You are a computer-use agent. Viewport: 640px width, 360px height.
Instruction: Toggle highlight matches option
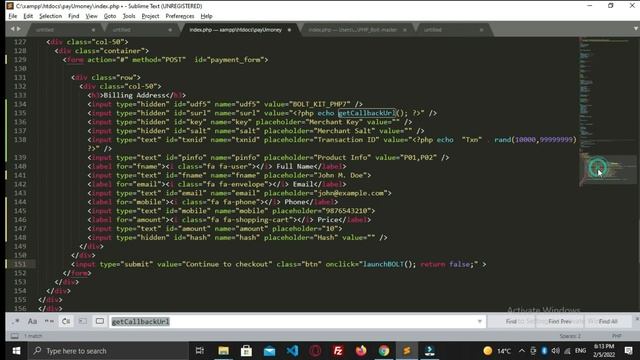(100, 322)
